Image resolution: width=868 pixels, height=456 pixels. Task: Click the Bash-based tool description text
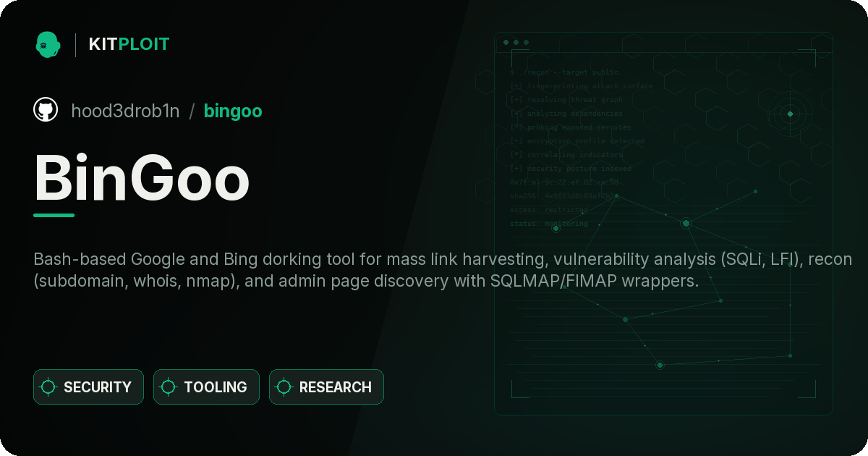(x=443, y=270)
